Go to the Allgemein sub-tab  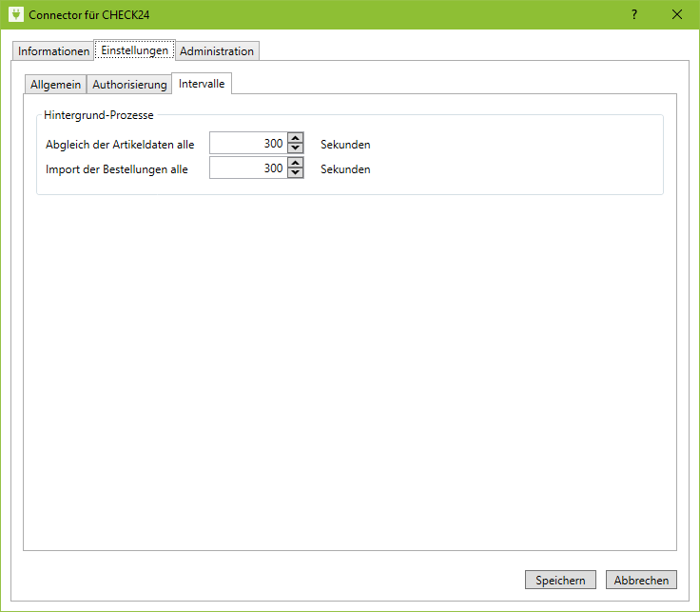tap(55, 85)
